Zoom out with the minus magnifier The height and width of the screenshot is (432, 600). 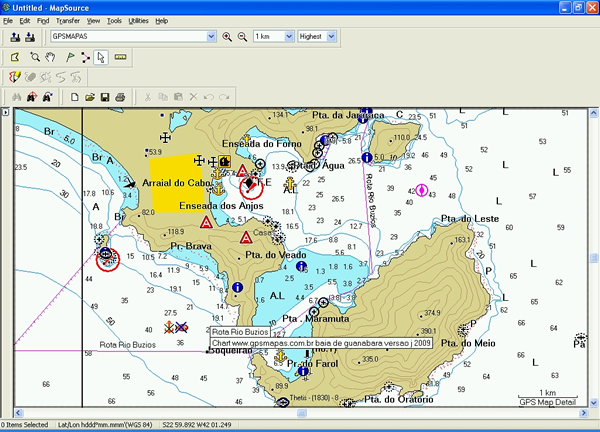point(242,37)
